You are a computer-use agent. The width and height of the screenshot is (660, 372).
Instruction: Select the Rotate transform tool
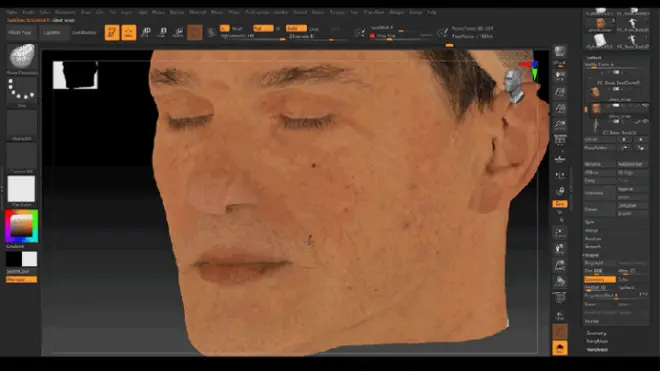(x=178, y=32)
